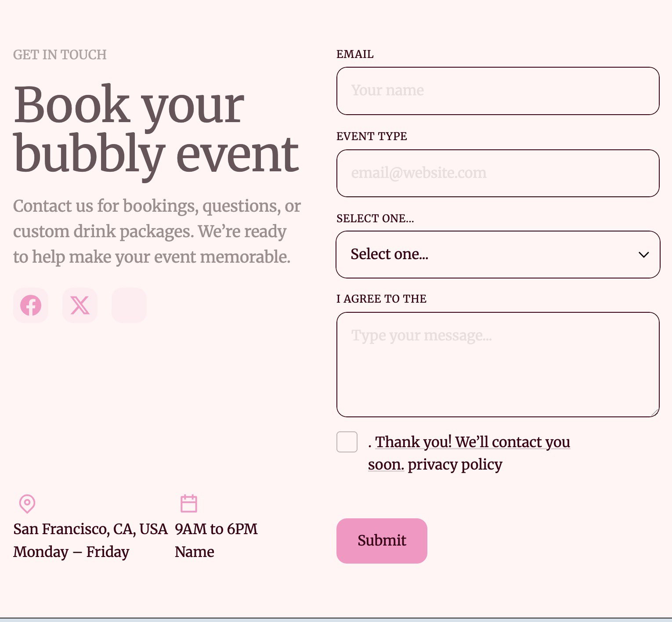
Task: Expand the "Select one..." dropdown
Action: tap(498, 255)
